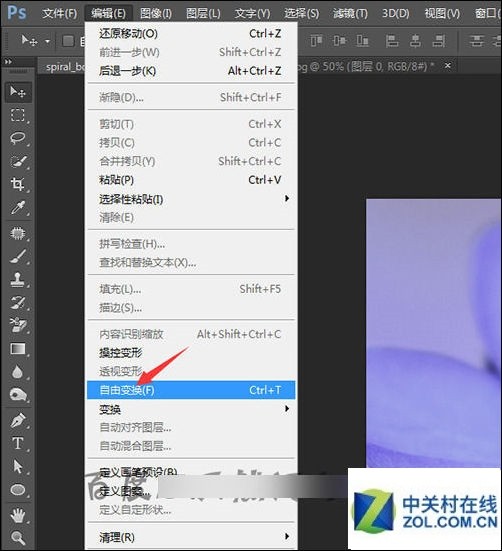
Task: Click Align top edges icon in options bar
Action: pos(316,41)
